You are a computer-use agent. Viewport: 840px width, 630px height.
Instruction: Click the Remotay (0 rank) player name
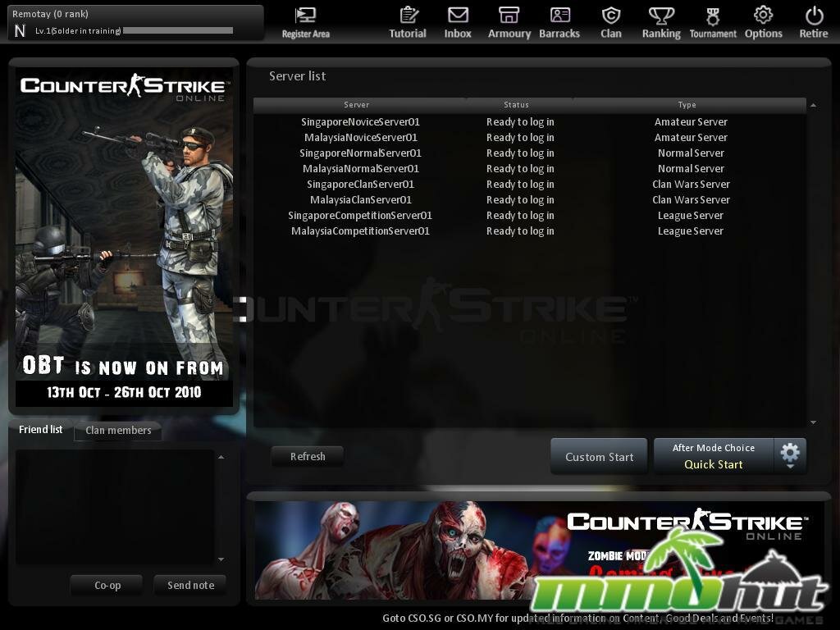click(x=50, y=14)
